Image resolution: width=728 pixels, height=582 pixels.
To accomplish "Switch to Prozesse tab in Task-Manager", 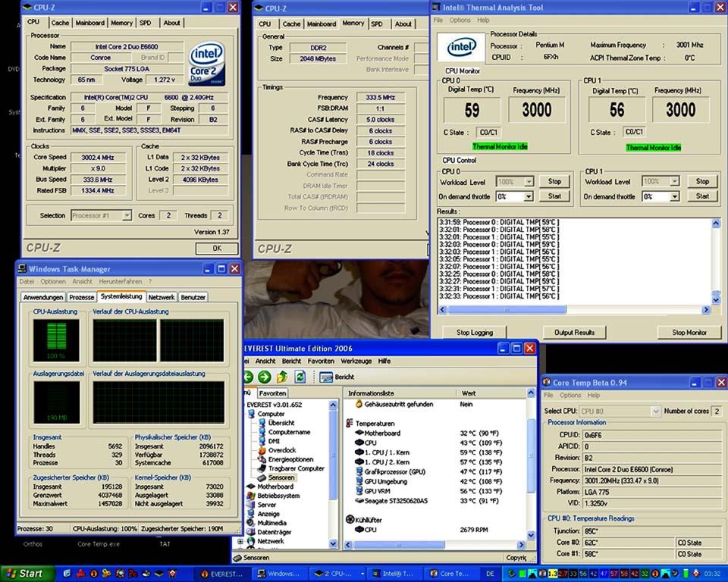I will coord(82,297).
